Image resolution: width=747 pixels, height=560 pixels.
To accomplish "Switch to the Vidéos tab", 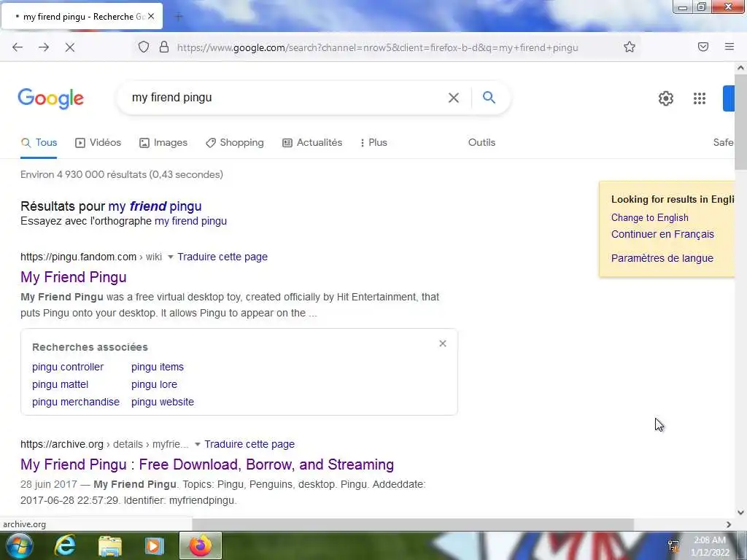I will [x=98, y=142].
